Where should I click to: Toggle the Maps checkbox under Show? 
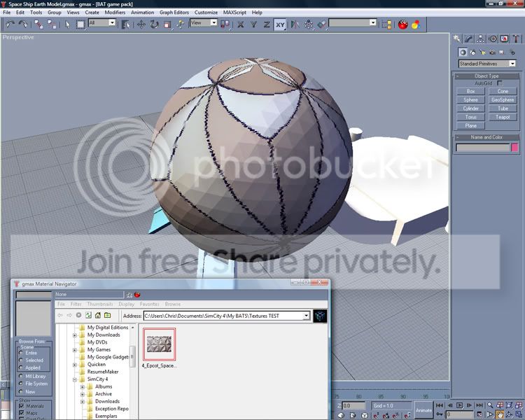22,413
